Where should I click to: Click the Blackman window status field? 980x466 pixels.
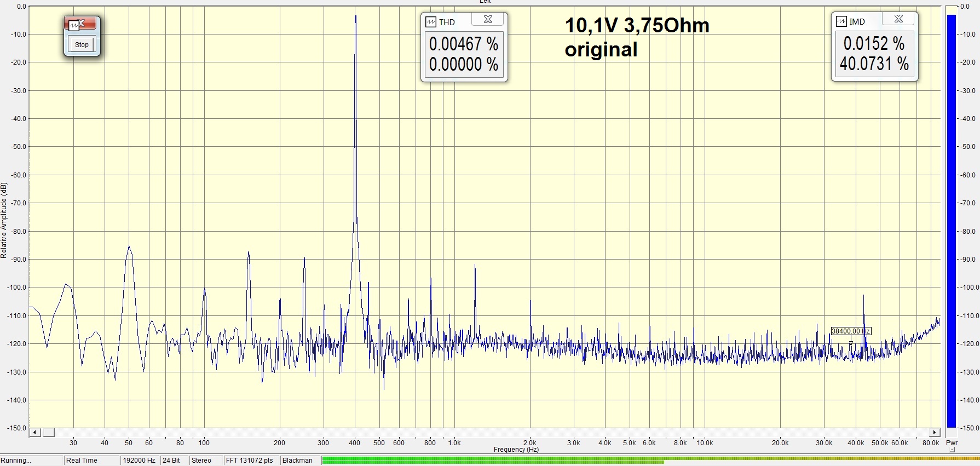[300, 461]
